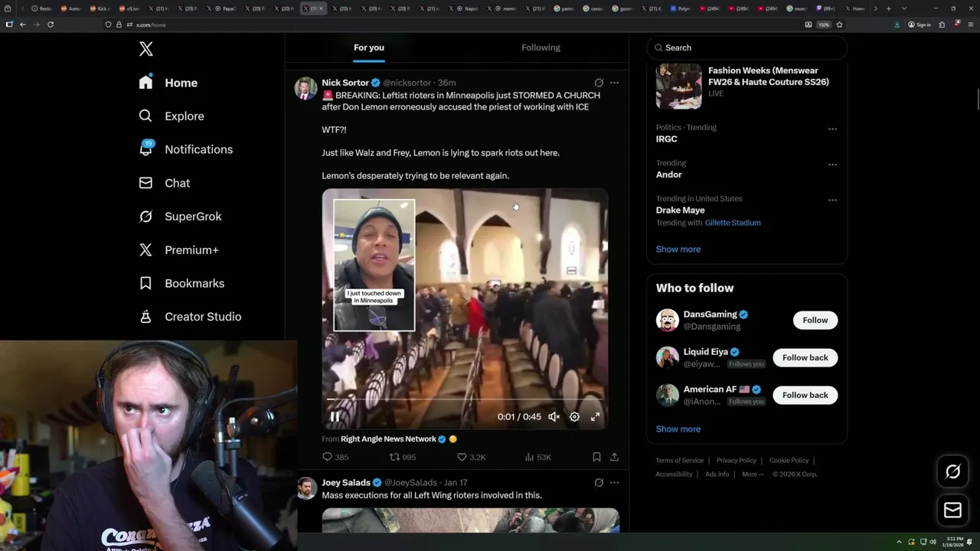The image size is (980, 551).
Task: Open the Terms of Service link
Action: [x=679, y=460]
